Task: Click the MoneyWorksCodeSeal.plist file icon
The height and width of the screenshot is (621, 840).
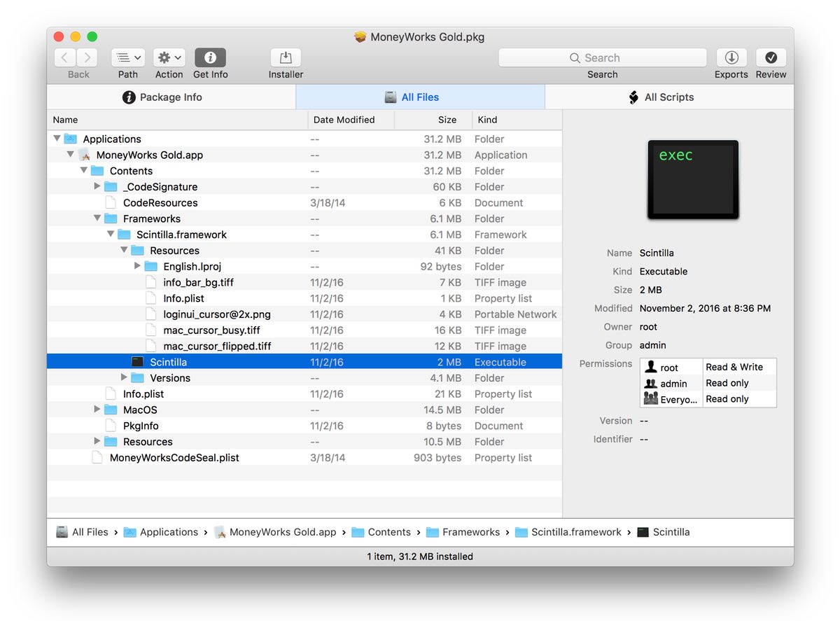Action: click(97, 458)
